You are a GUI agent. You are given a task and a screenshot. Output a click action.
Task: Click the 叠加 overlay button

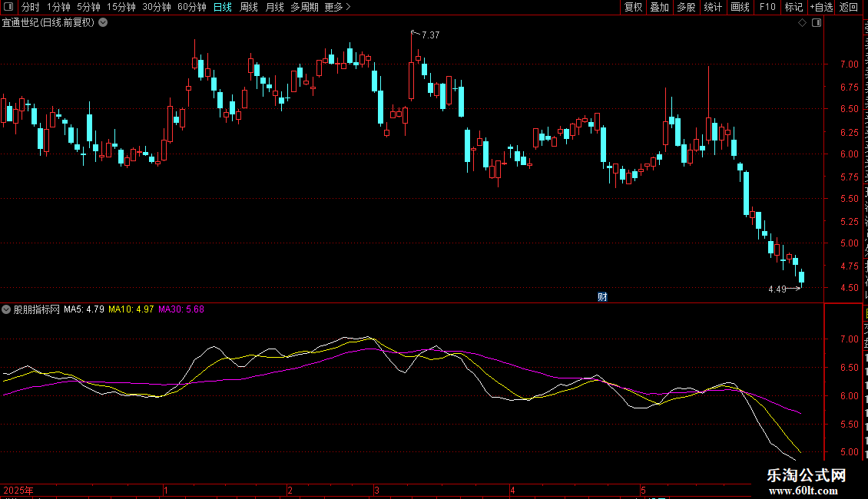point(659,7)
